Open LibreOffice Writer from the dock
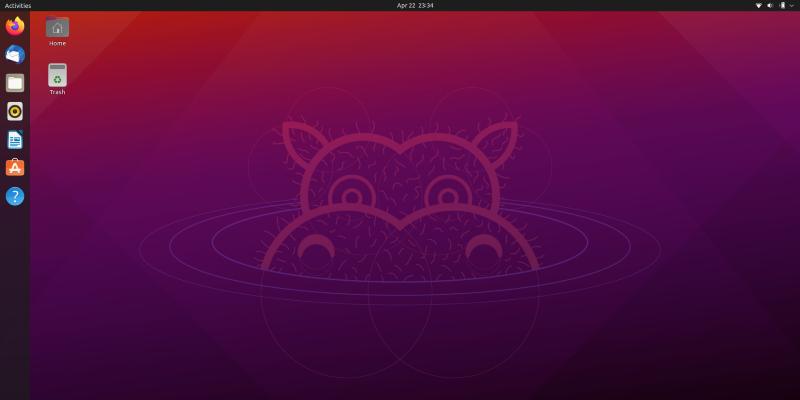This screenshot has width=800, height=400. pyautogui.click(x=15, y=139)
